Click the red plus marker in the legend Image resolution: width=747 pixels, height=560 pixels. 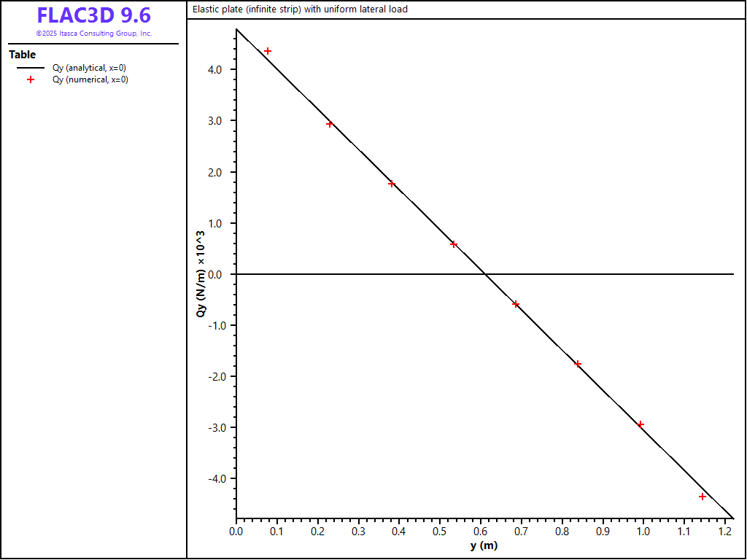31,79
